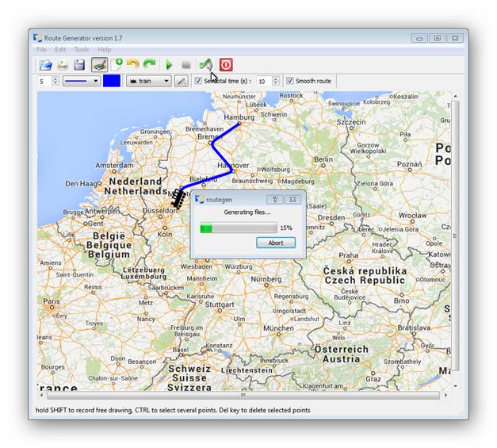The width and height of the screenshot is (497, 448).
Task: Click the scroll right arrow
Action: coord(445,396)
